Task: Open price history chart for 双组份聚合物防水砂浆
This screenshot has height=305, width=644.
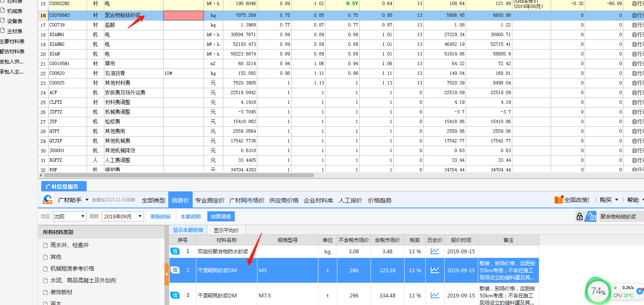Action: (x=435, y=252)
